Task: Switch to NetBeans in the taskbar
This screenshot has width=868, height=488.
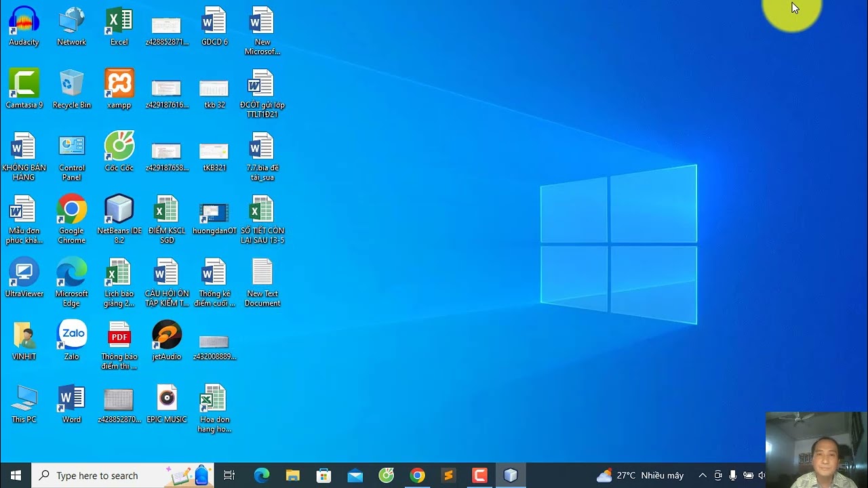Action: 511,475
